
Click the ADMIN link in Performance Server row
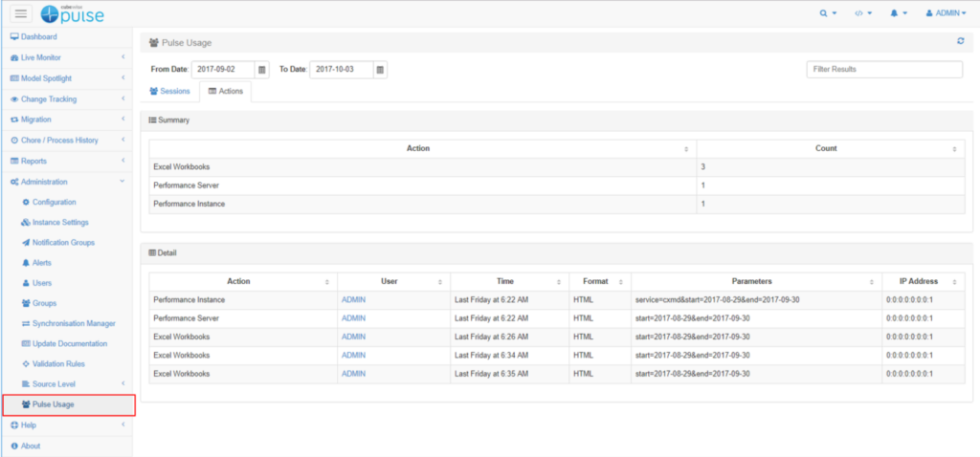pyautogui.click(x=353, y=318)
